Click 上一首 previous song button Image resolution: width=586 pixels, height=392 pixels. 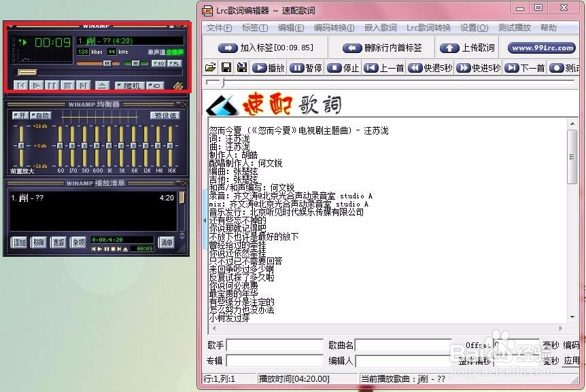[x=384, y=68]
